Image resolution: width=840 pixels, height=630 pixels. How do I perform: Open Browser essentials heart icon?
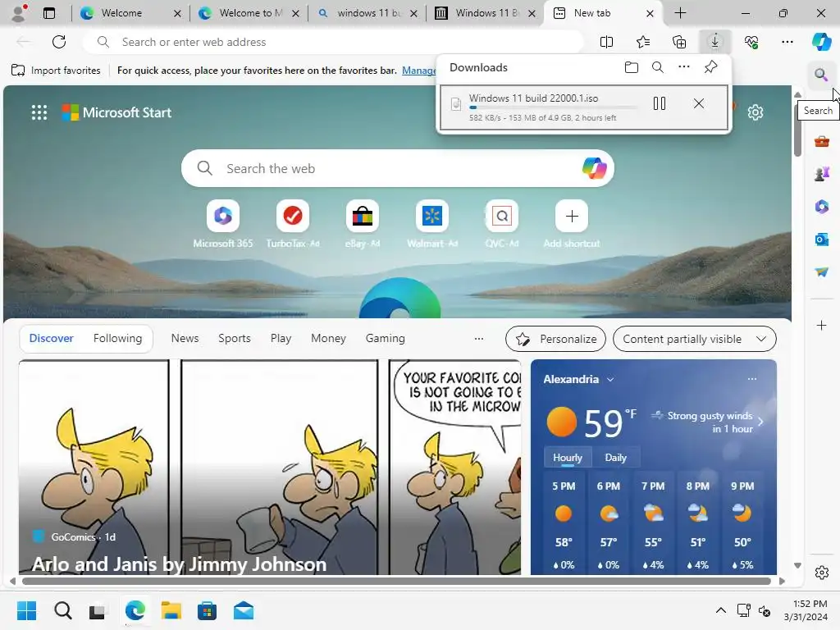751,42
